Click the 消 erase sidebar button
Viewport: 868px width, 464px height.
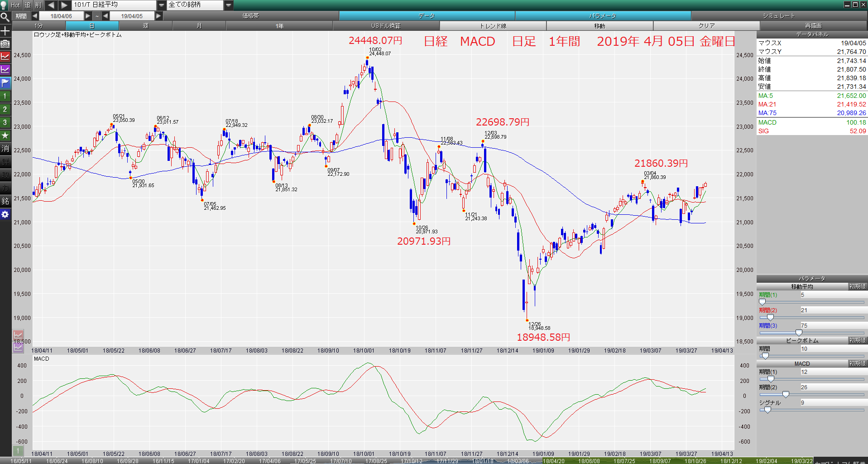click(5, 149)
